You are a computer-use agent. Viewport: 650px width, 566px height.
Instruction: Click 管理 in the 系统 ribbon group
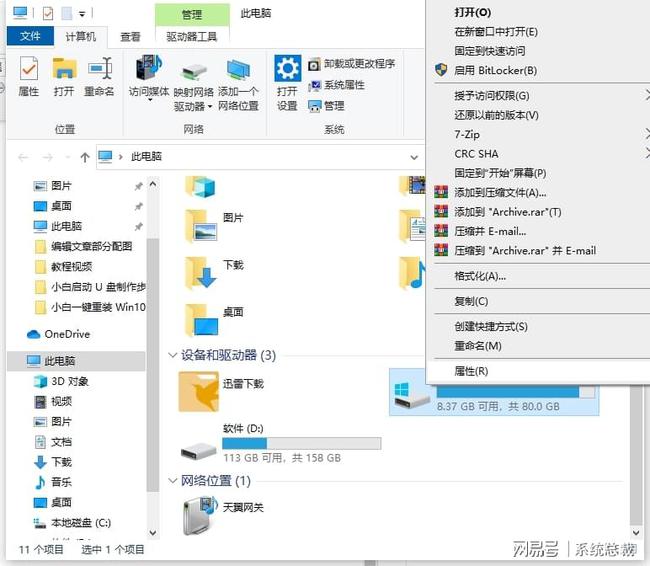point(326,106)
